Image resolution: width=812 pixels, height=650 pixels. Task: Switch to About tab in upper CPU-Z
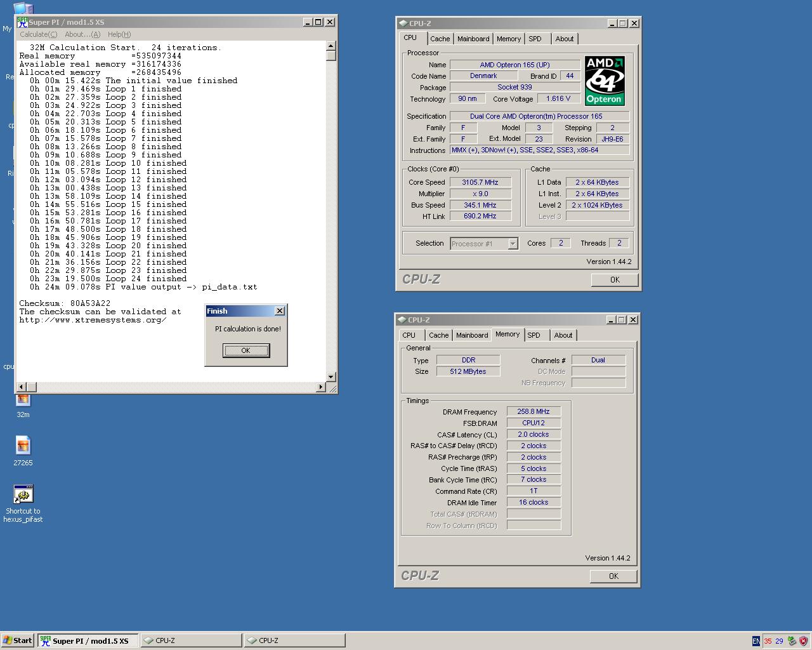564,39
